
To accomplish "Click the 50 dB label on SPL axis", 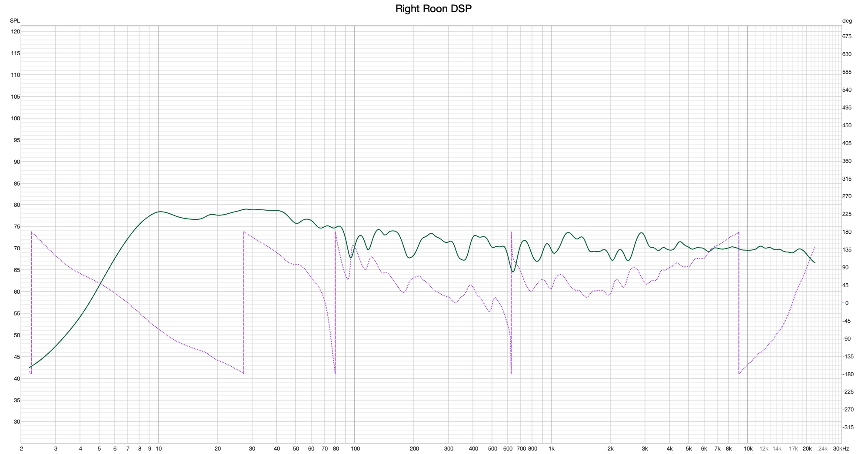I will tap(17, 335).
